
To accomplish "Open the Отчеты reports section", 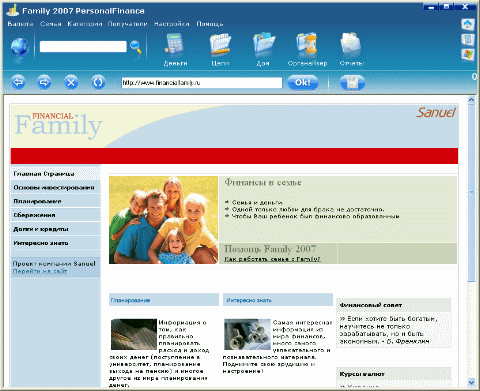I will (x=351, y=49).
